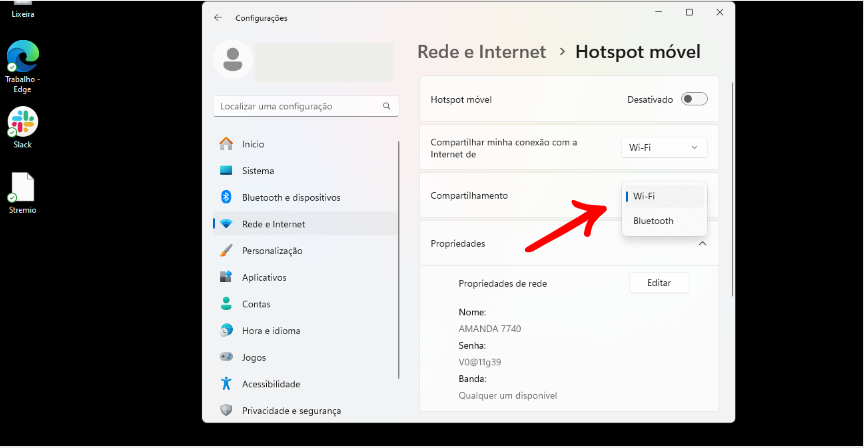This screenshot has width=864, height=448.
Task: Click Rede e Internet breadcrumb link
Action: [481, 52]
